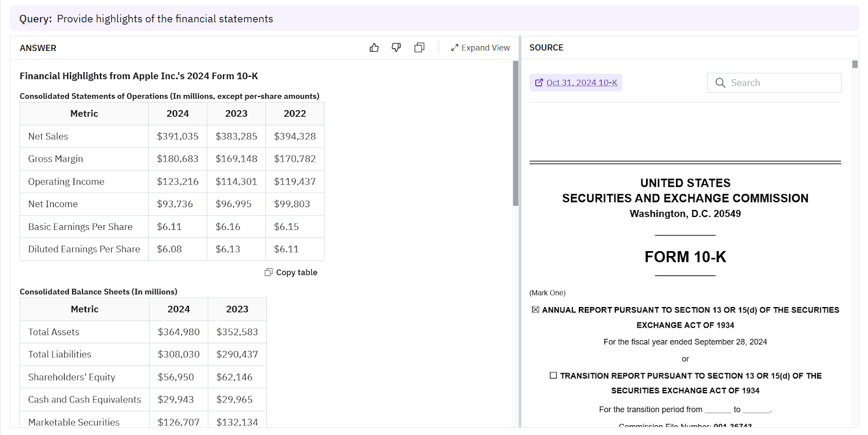The width and height of the screenshot is (868, 435).
Task: Select the Total Assets row label
Action: coord(54,332)
